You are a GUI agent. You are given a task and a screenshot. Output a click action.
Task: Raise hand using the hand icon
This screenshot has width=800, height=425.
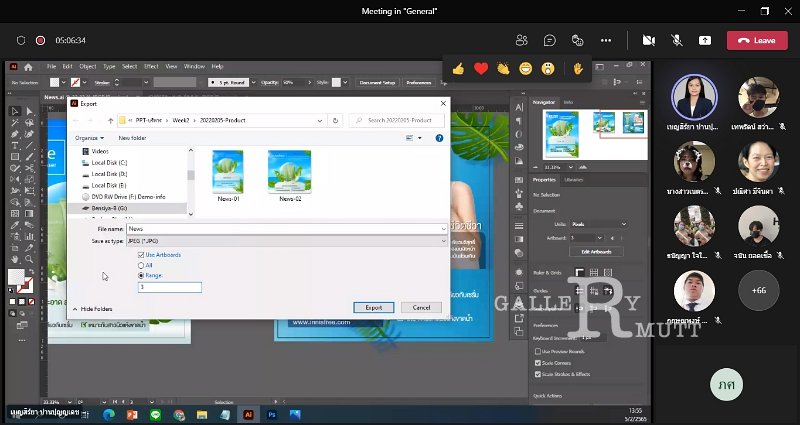[x=578, y=68]
